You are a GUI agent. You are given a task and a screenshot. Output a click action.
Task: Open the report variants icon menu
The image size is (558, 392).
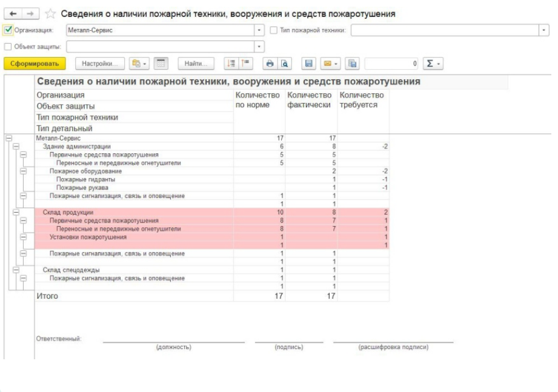(x=139, y=64)
